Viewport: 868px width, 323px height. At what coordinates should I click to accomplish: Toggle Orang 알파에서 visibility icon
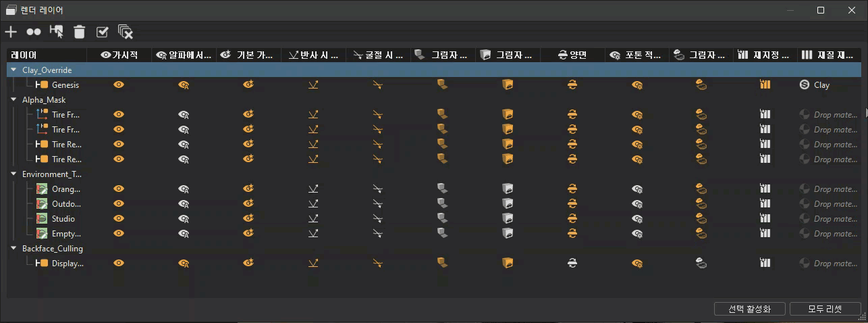[x=184, y=189]
